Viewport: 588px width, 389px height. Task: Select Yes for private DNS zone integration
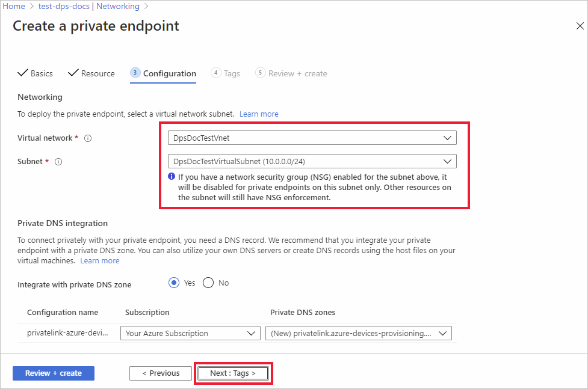point(175,283)
